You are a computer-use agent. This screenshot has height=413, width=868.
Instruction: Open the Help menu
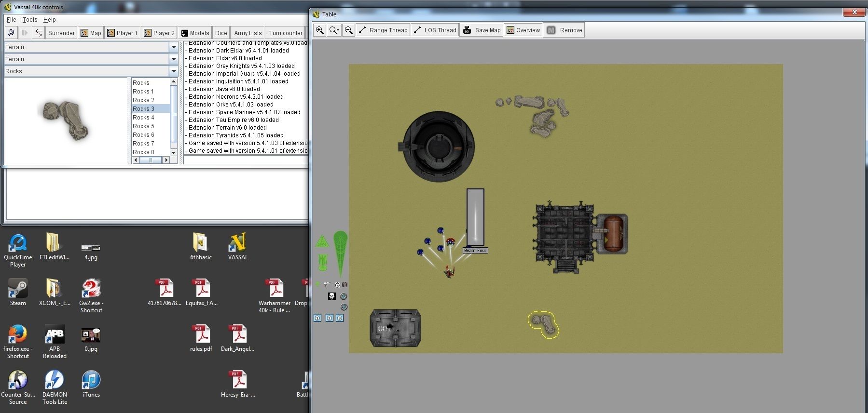pyautogui.click(x=50, y=20)
